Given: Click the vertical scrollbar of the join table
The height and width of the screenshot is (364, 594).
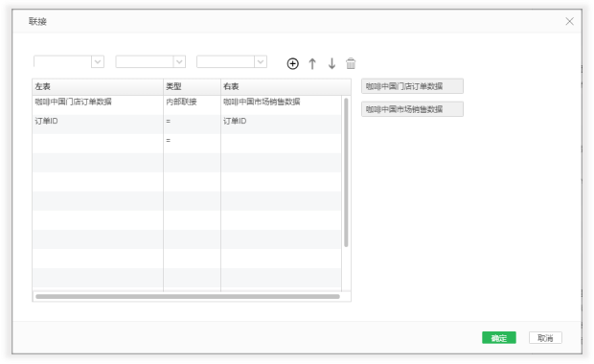Looking at the screenshot, I should 346,172.
